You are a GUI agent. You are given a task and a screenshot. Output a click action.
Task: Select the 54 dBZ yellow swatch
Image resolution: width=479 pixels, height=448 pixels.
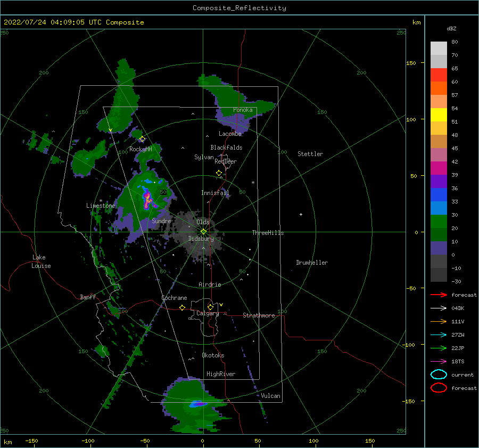(x=439, y=115)
